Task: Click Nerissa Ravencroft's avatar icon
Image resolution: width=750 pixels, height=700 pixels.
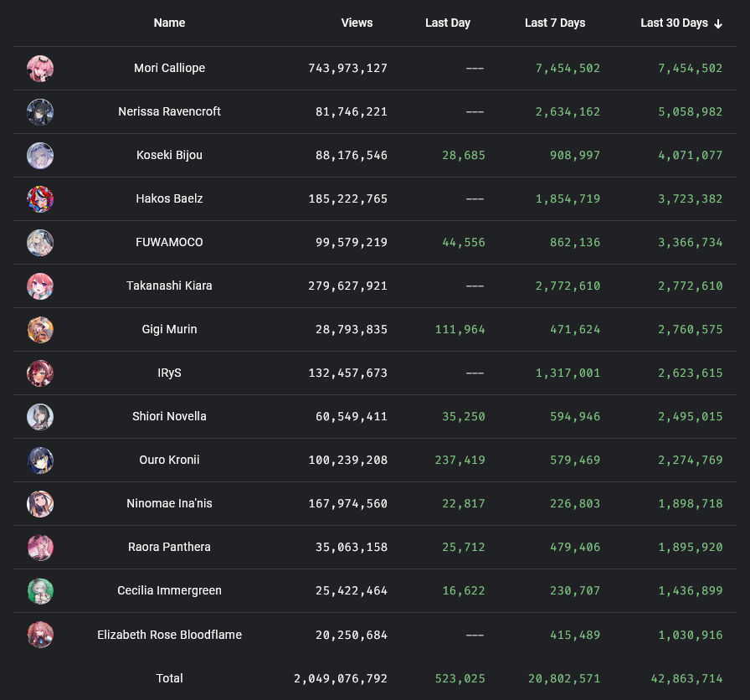Action: (x=40, y=112)
